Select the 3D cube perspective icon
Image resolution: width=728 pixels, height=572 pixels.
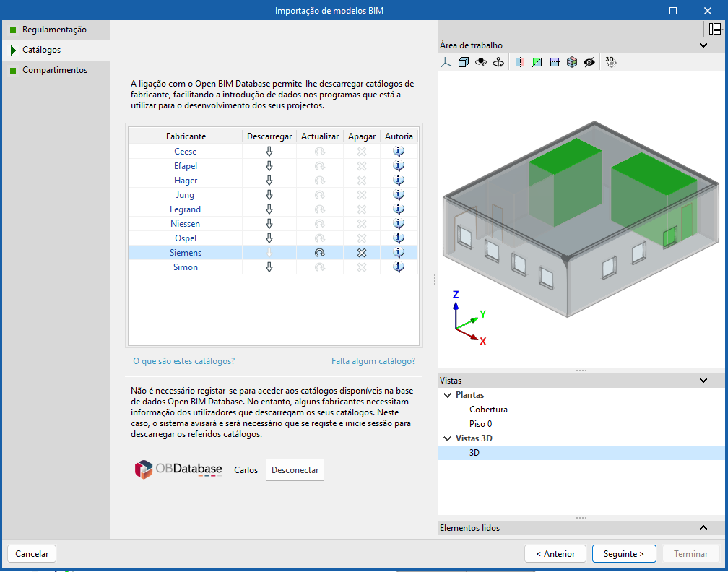(x=464, y=62)
